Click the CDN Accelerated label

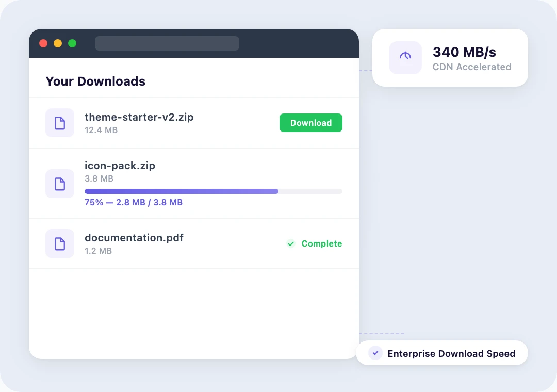(x=472, y=67)
